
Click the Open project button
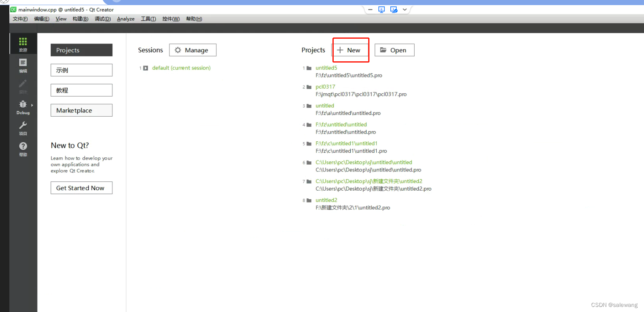[395, 50]
